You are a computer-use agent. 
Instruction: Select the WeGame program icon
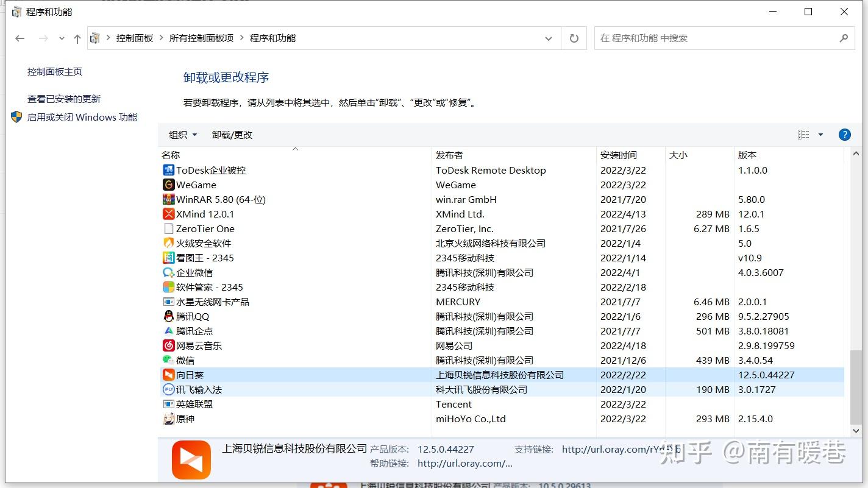[168, 185]
